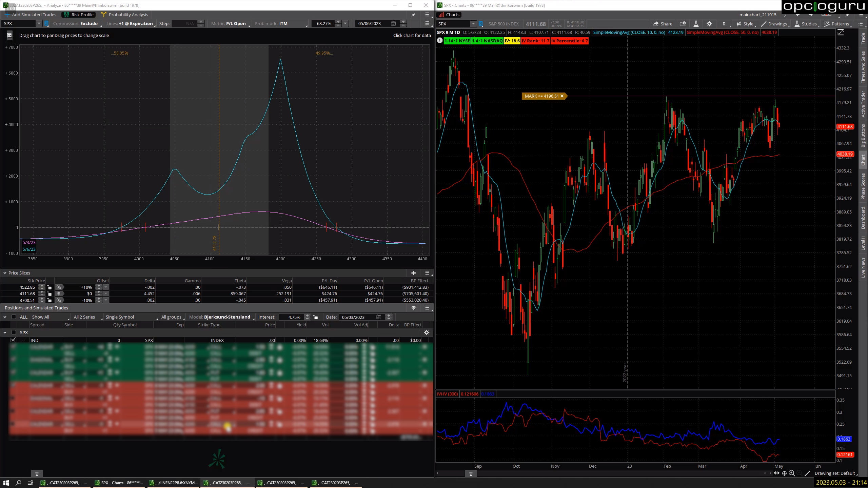Switch to Probability Analysis tab
Viewport: 868px width, 488px height.
(125, 15)
